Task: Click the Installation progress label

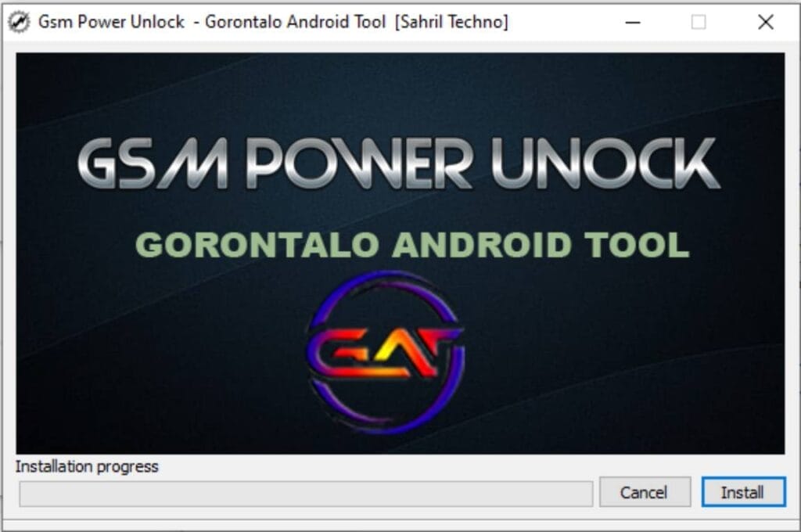Action: (x=88, y=467)
